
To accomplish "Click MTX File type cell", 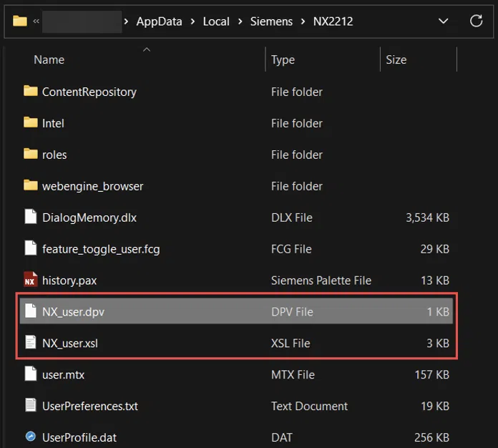I will point(293,375).
